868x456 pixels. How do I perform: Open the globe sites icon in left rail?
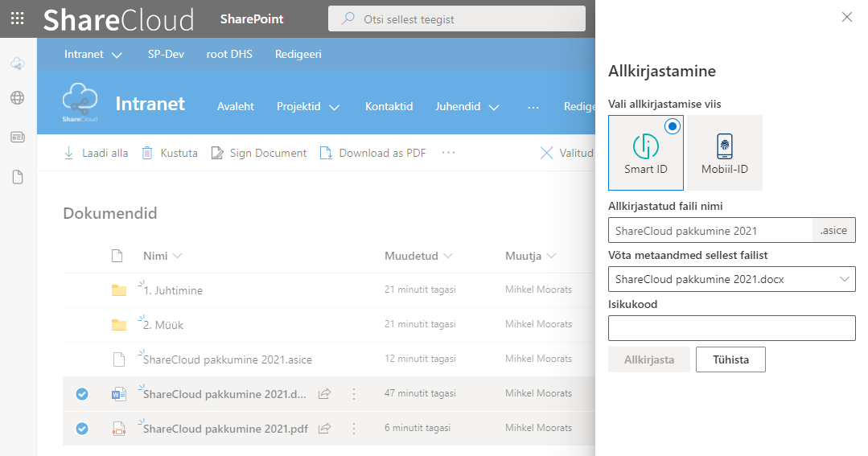pos(18,98)
